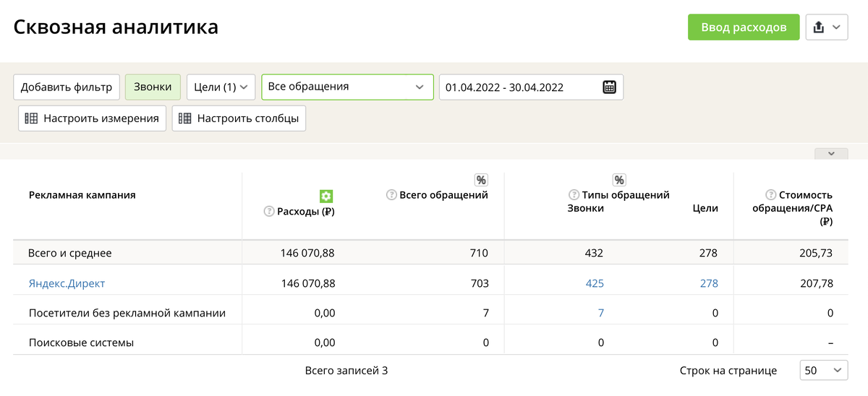
Task: Open the 'Яндекс.Директ' campaign link
Action: tap(67, 283)
